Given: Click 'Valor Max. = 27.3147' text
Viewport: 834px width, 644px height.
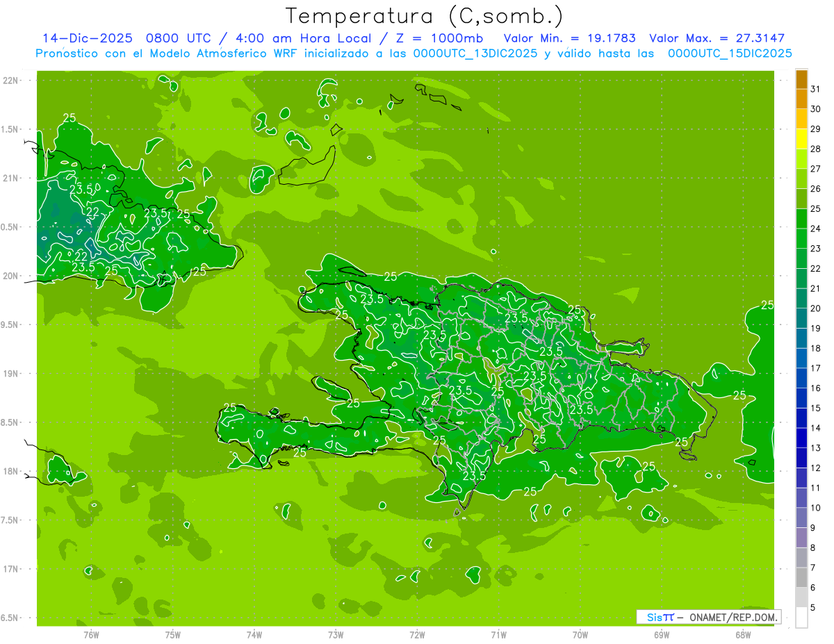Looking at the screenshot, I should (717, 38).
